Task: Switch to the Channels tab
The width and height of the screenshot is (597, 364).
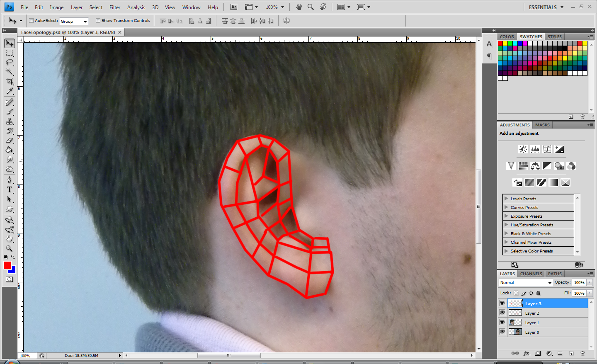Action: click(531, 274)
